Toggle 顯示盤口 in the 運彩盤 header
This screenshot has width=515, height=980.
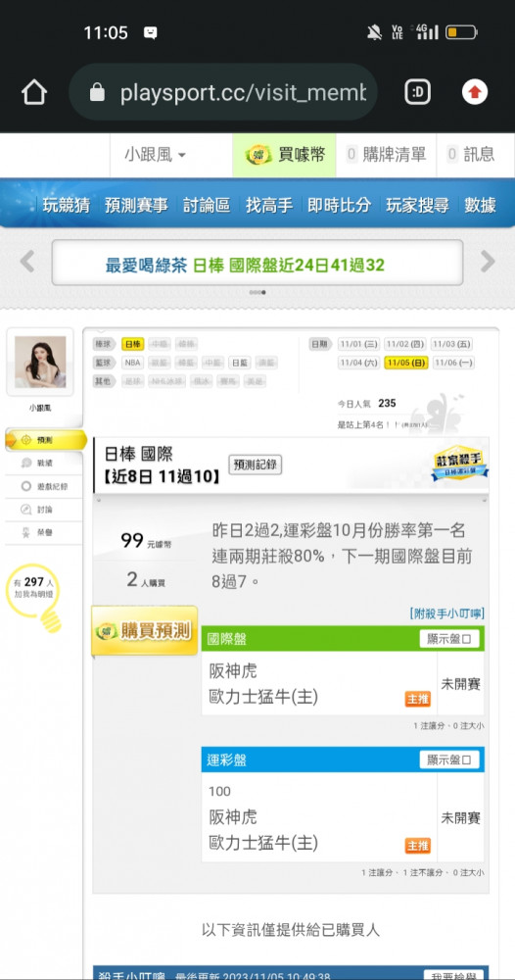click(x=448, y=760)
